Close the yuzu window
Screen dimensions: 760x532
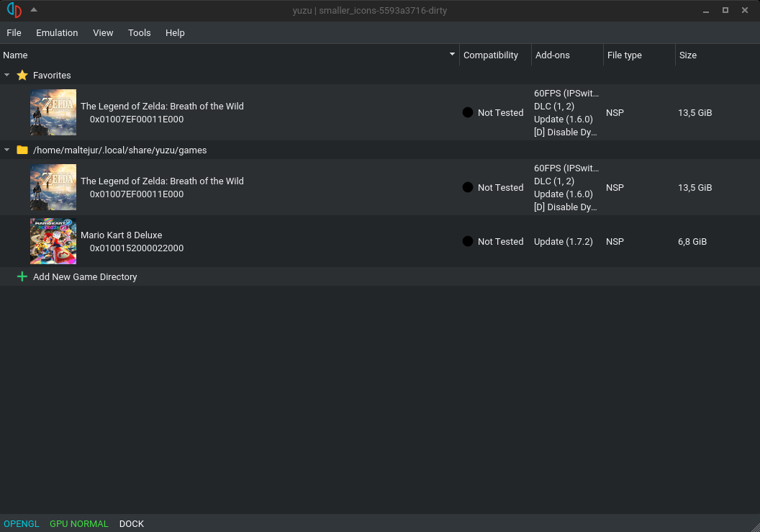pyautogui.click(x=744, y=10)
